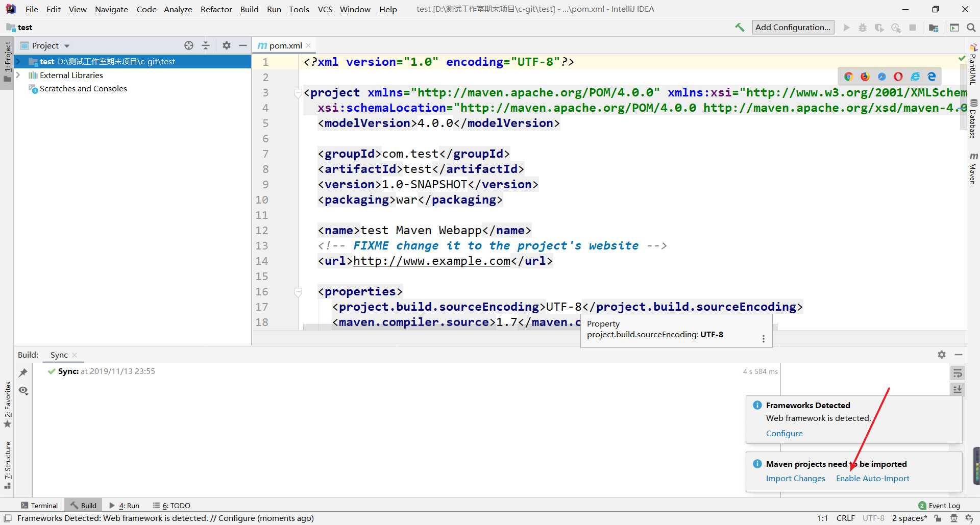Toggle the Database side tool window
The height and width of the screenshot is (525, 980).
coord(973,119)
